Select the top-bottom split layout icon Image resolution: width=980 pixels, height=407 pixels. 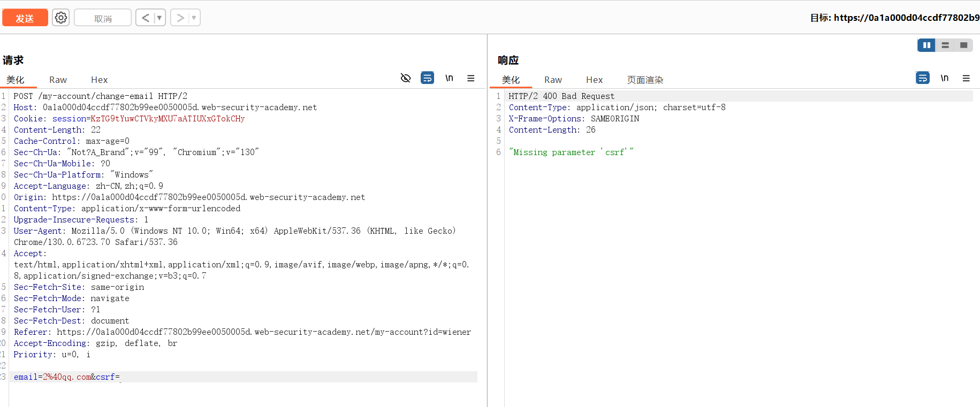pos(945,45)
